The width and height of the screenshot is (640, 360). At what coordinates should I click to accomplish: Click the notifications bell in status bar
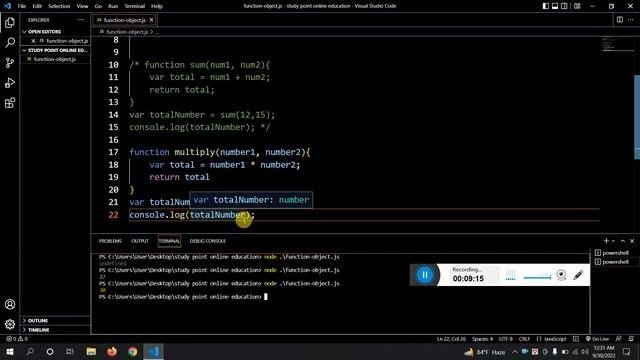pos(631,339)
